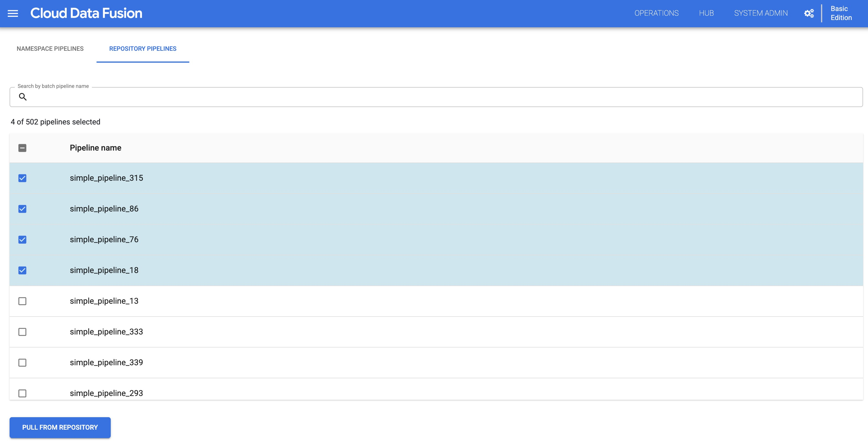Click the OPERATIONS navigation link
Image resolution: width=868 pixels, height=443 pixels.
pos(656,13)
